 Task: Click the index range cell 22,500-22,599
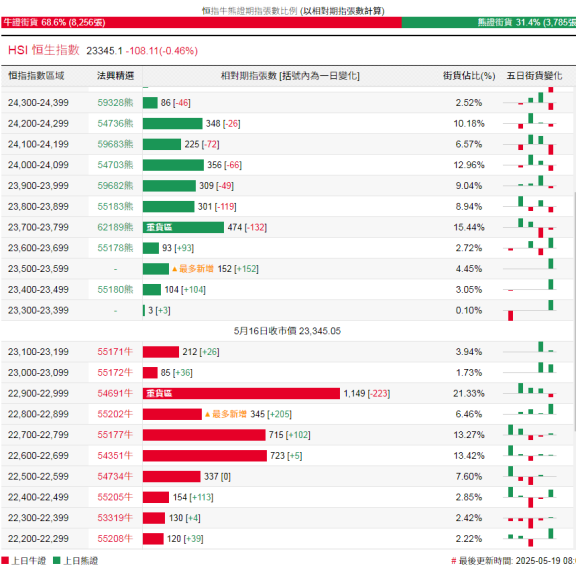pyautogui.click(x=38, y=476)
